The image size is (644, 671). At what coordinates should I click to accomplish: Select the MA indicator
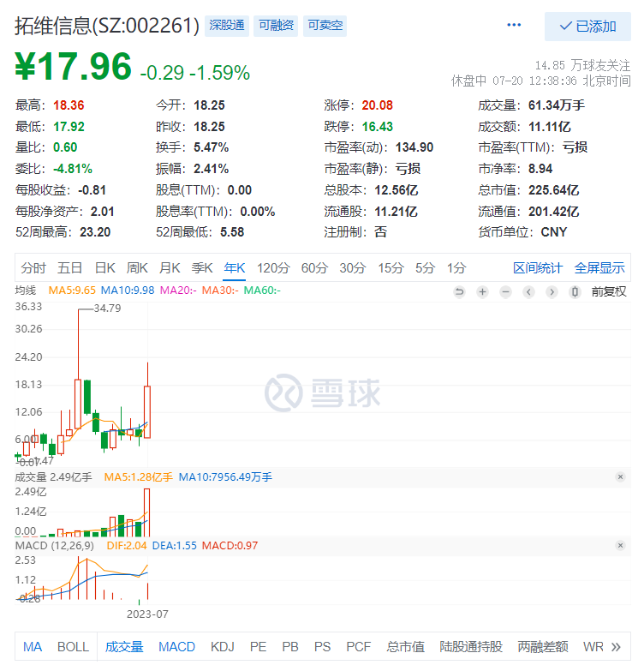click(x=33, y=647)
